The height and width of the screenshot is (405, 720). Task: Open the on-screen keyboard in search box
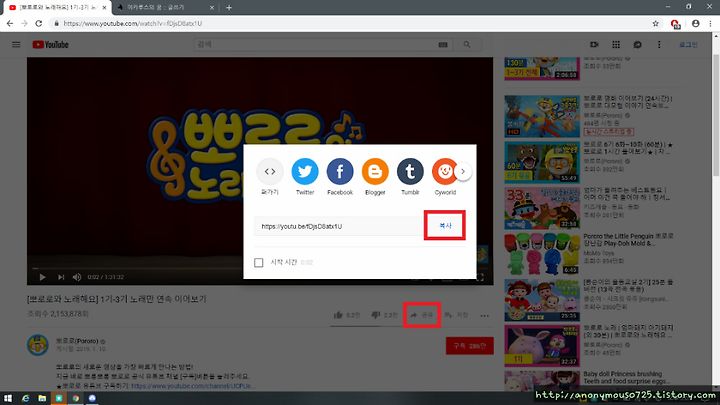click(x=443, y=45)
